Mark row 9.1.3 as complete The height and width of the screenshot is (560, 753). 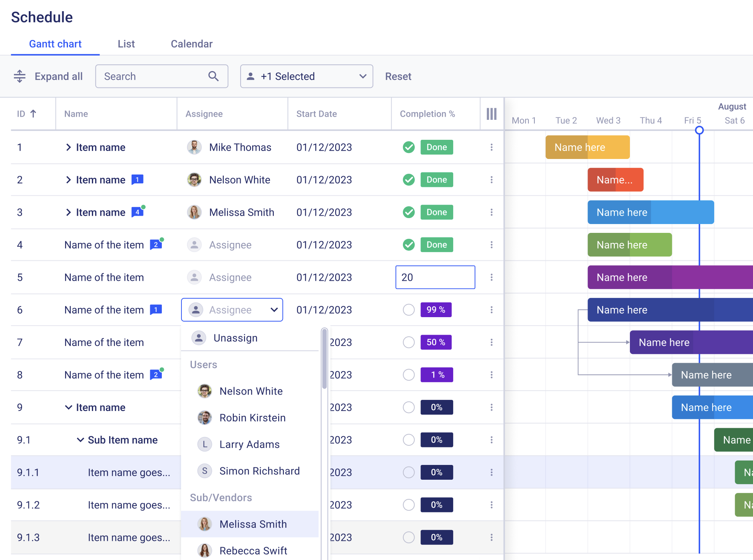pos(408,538)
